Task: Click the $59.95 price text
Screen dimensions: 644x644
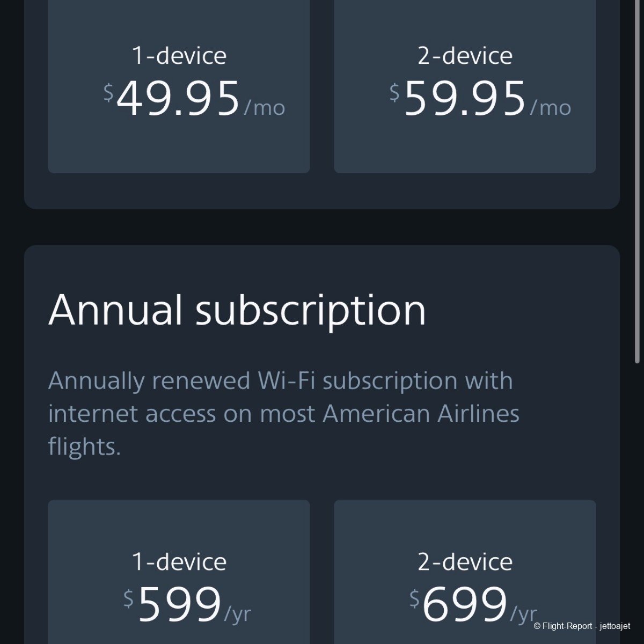Action: pos(458,98)
